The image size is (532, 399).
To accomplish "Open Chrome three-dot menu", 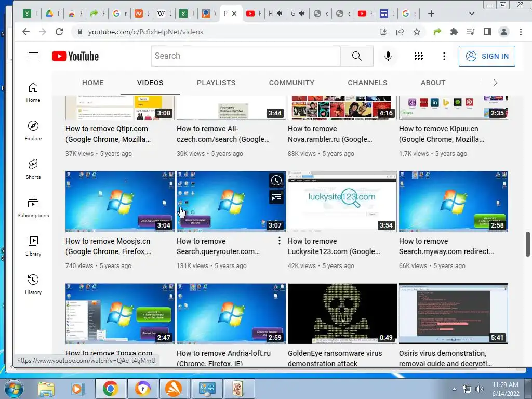I will (521, 32).
